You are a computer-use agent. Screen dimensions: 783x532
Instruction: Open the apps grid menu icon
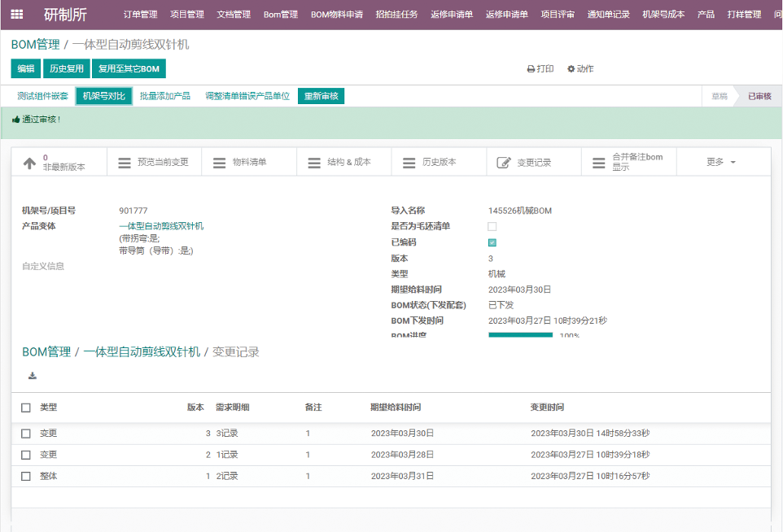tap(17, 15)
